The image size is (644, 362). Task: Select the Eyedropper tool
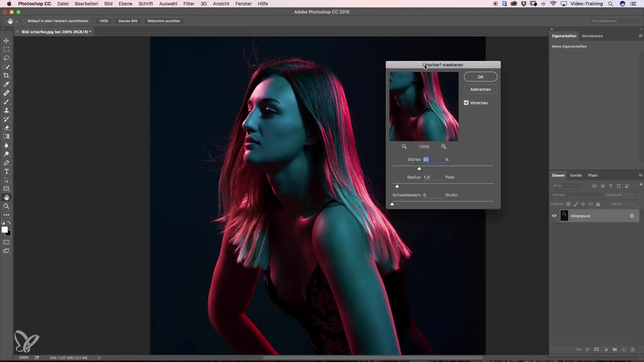tap(6, 84)
